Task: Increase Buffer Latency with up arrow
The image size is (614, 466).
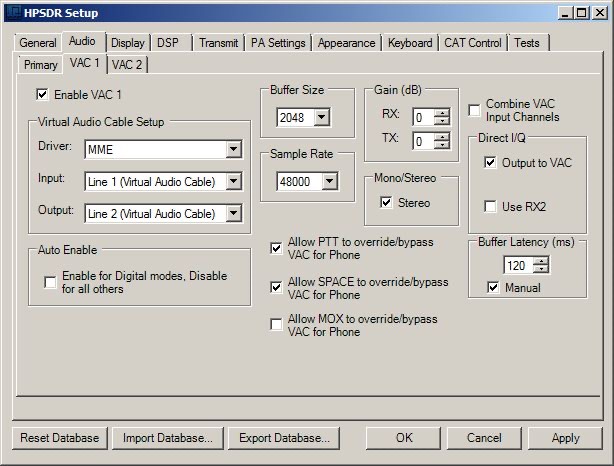Action: (541, 261)
